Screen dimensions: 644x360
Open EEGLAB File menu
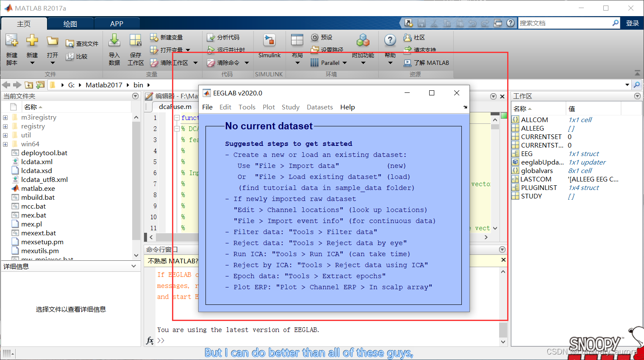point(207,107)
